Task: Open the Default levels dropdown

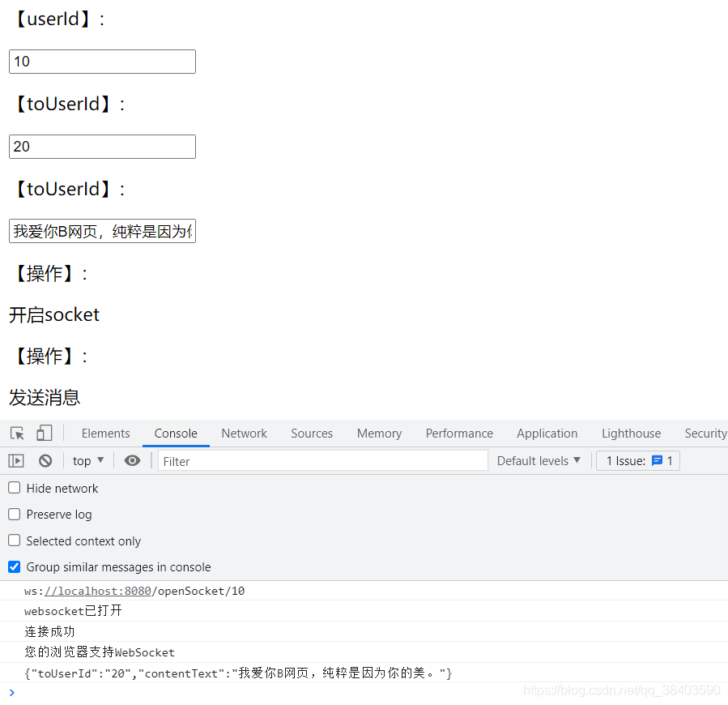Action: 539,460
